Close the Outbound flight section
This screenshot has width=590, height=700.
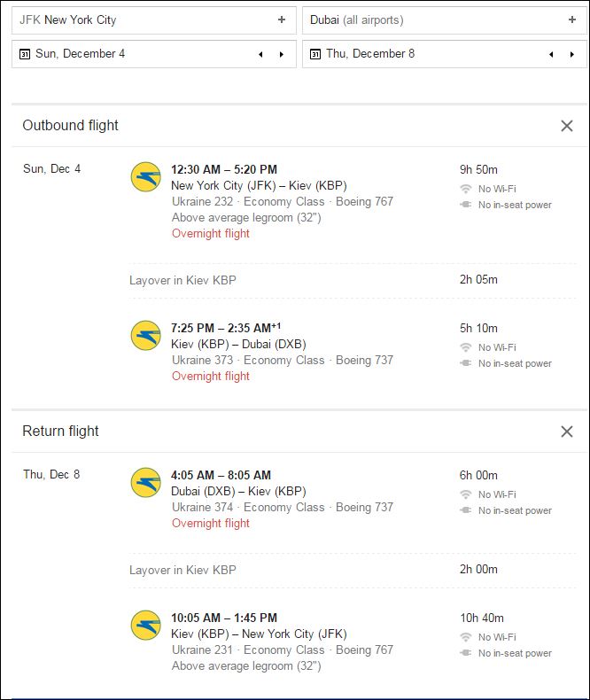tap(567, 126)
